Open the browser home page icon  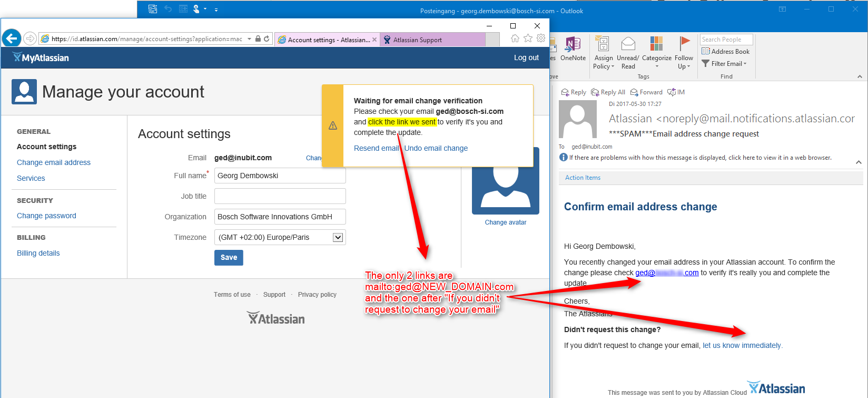tap(515, 38)
